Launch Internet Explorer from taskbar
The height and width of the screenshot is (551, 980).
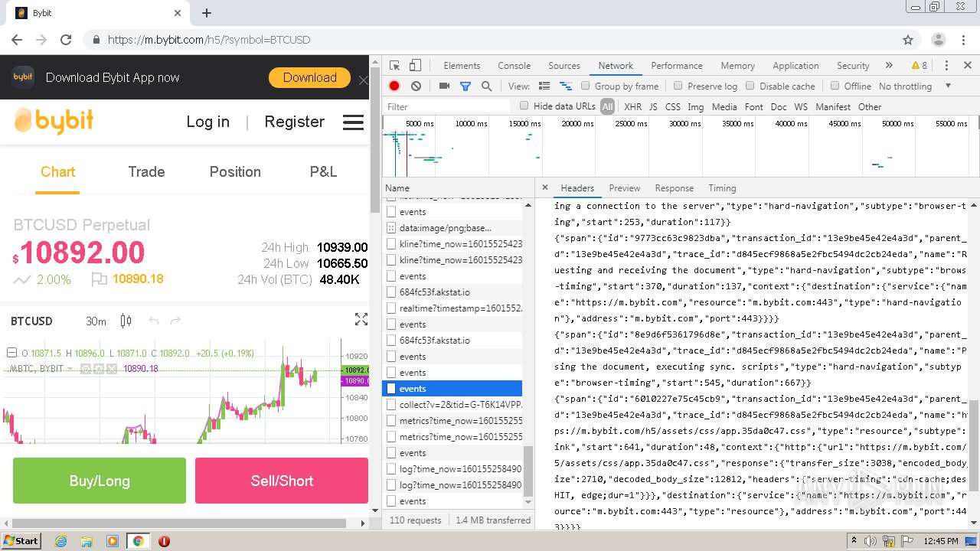60,541
